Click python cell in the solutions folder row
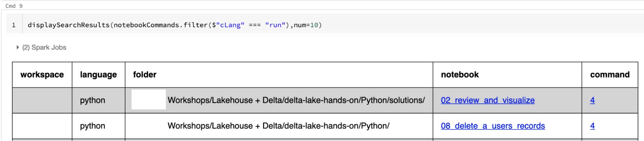Screen dimensions: 644x141 pos(92,100)
